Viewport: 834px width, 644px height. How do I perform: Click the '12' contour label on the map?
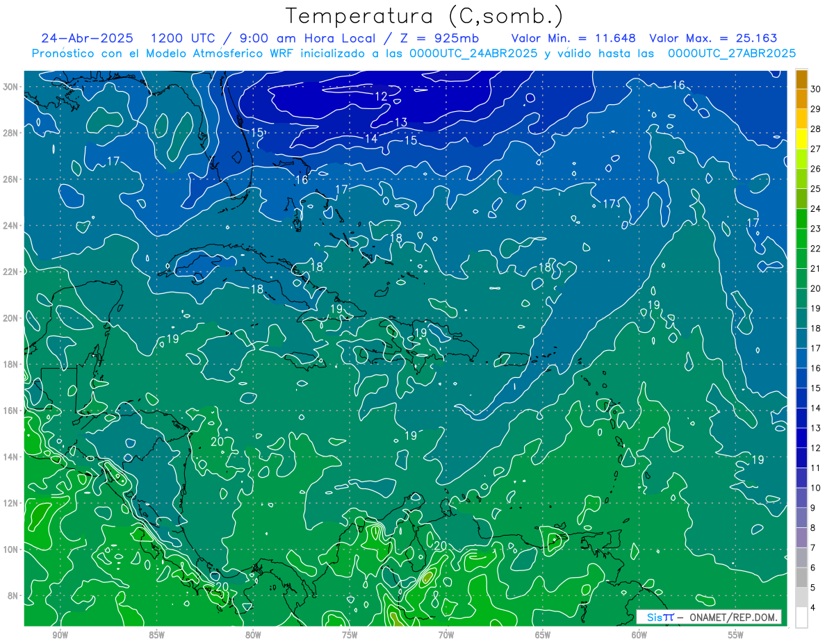pos(381,97)
